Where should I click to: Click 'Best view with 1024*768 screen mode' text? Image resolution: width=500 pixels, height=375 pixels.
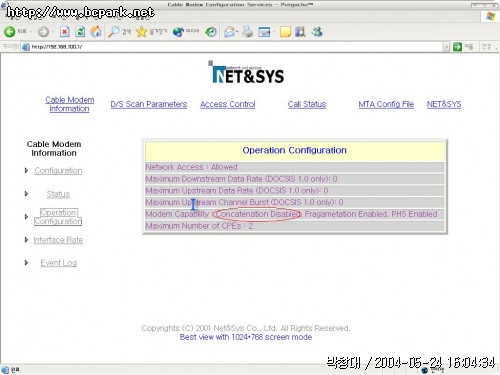246,337
